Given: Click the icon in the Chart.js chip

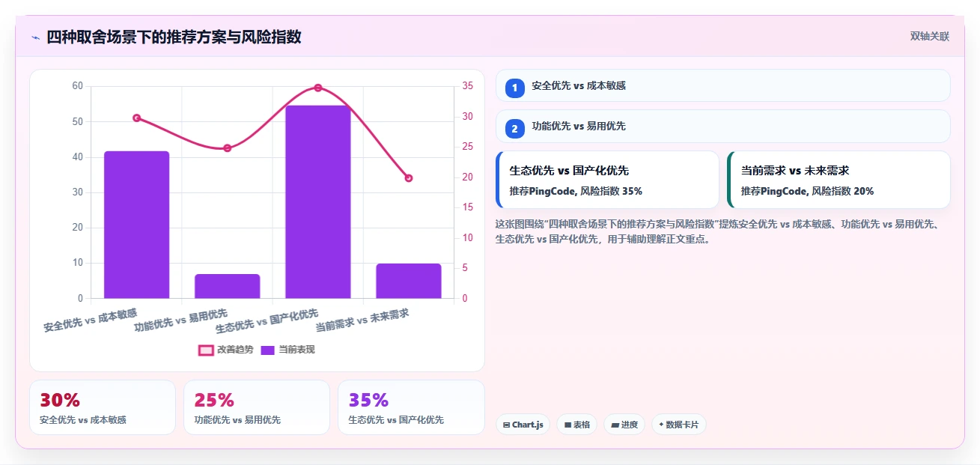Looking at the screenshot, I should pyautogui.click(x=507, y=425).
